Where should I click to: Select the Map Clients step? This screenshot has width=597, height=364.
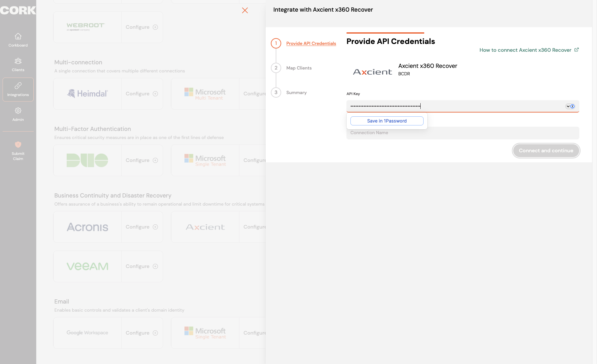[299, 68]
